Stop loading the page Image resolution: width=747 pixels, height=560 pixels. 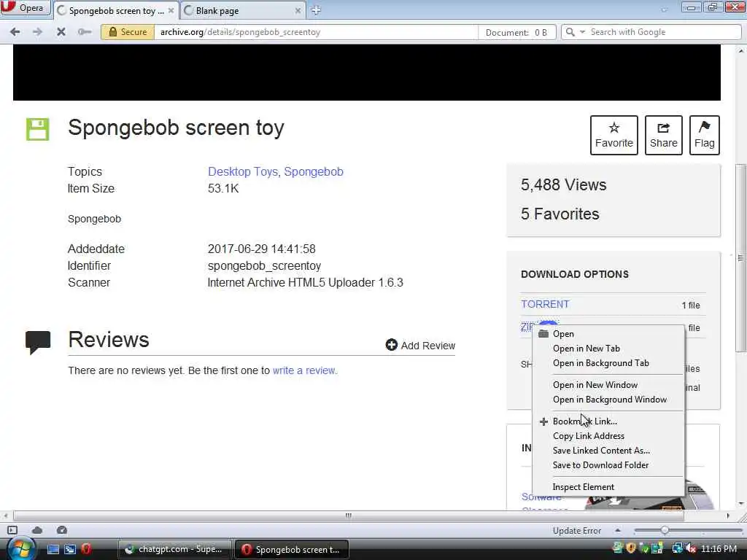click(61, 32)
